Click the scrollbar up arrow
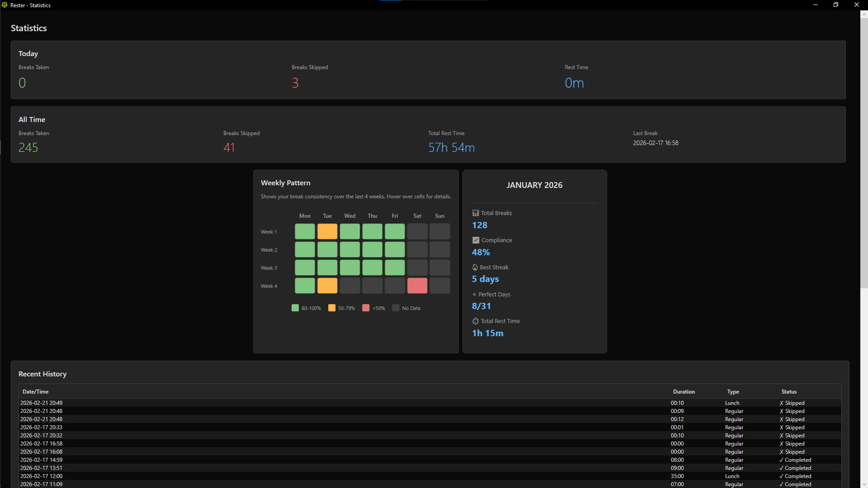 [x=864, y=14]
